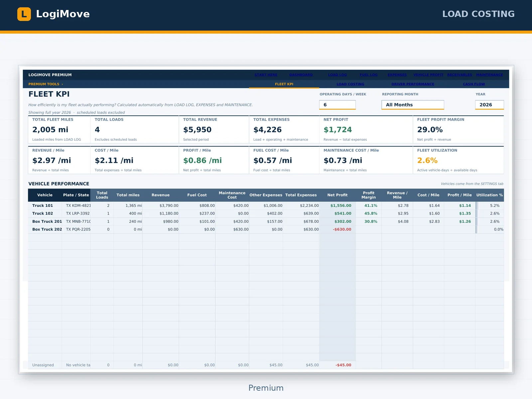Select the Fleet Profit Margin value 29.0%

pyautogui.click(x=430, y=130)
